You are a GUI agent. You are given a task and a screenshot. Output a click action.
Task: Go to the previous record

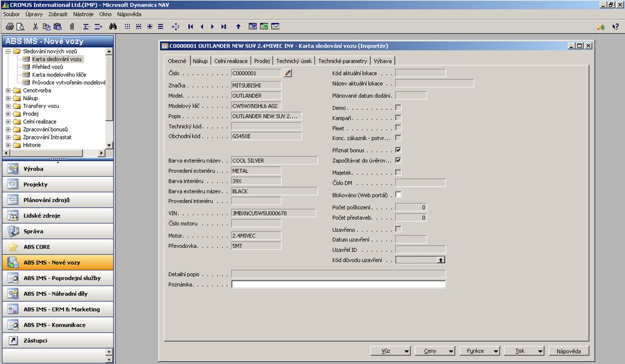pyautogui.click(x=202, y=26)
